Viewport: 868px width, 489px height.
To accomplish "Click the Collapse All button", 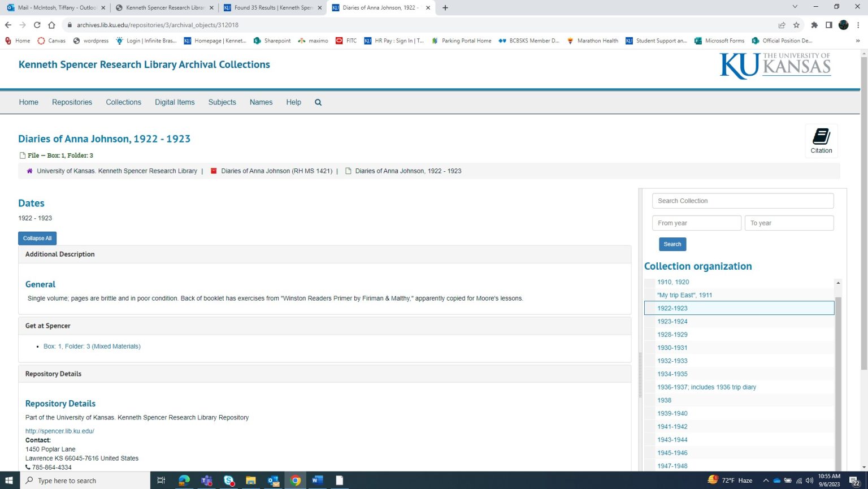I will pyautogui.click(x=37, y=238).
